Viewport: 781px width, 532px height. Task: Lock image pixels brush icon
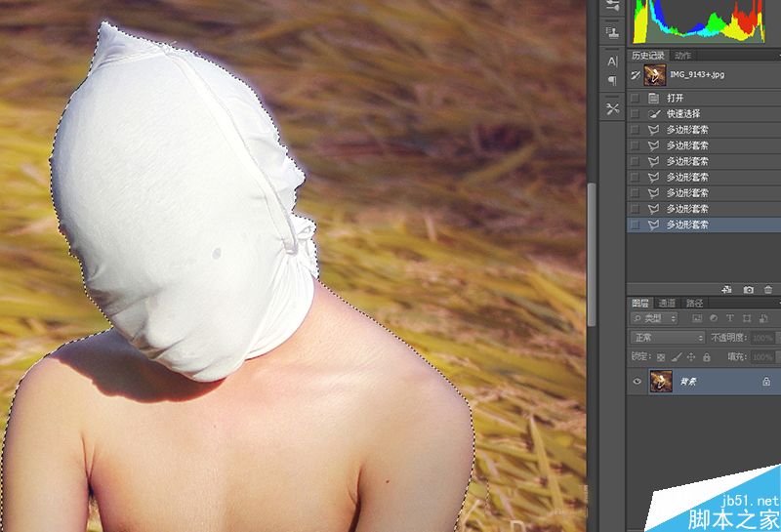coord(676,357)
